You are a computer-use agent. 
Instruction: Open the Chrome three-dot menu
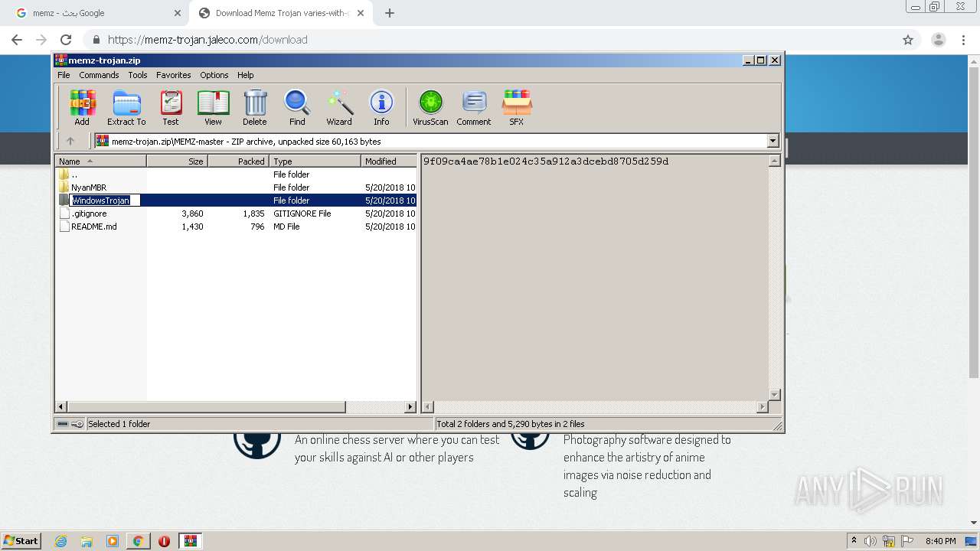(963, 40)
